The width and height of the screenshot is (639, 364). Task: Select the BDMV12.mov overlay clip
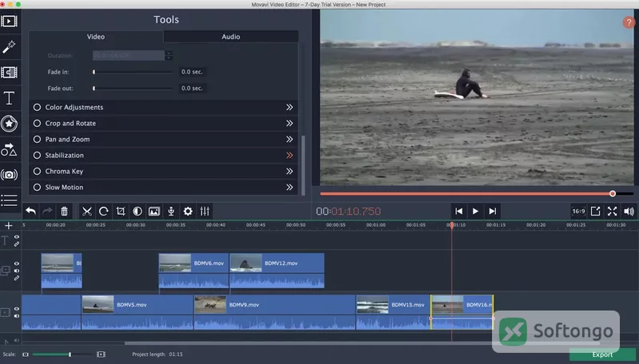[x=277, y=271]
